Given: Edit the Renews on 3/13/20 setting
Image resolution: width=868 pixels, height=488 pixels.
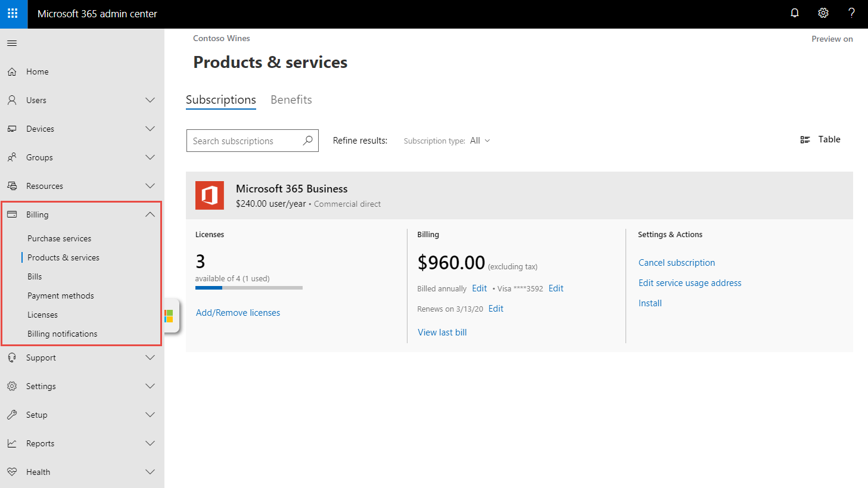Looking at the screenshot, I should tap(496, 309).
